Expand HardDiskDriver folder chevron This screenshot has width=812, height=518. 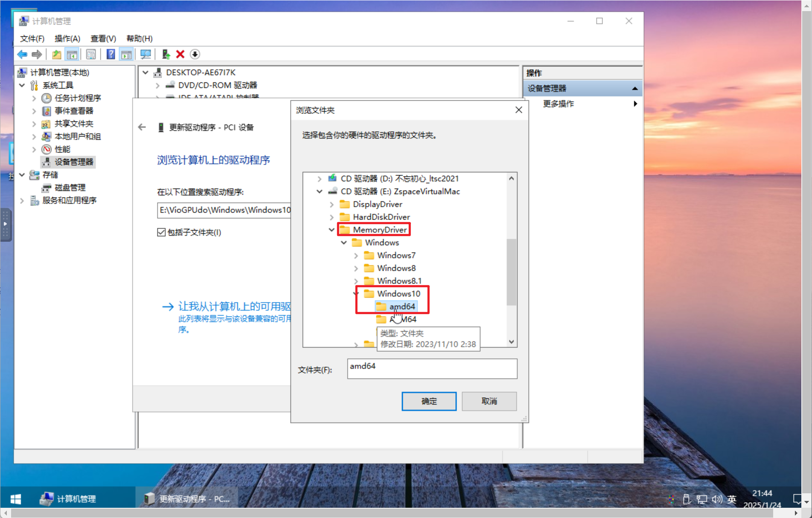[x=332, y=217]
